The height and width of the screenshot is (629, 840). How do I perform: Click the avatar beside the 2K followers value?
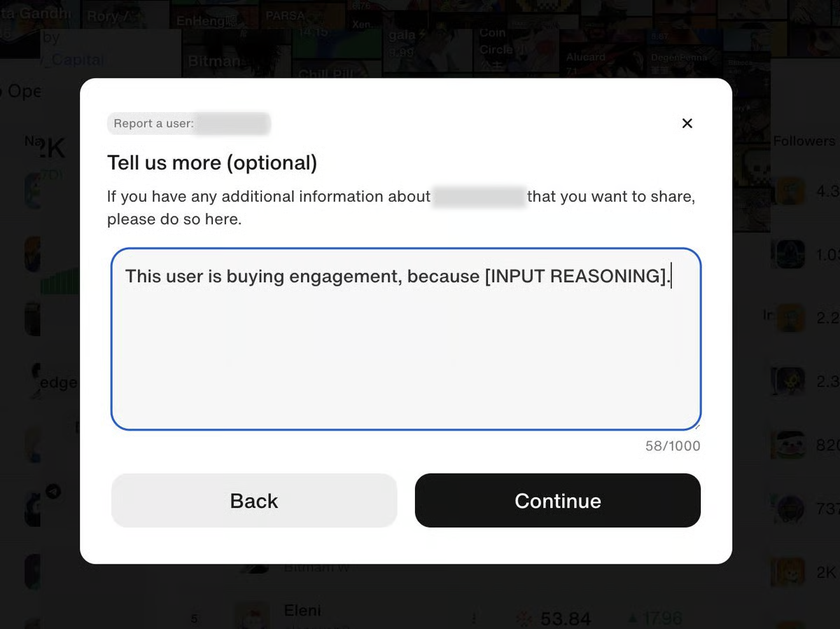point(789,572)
